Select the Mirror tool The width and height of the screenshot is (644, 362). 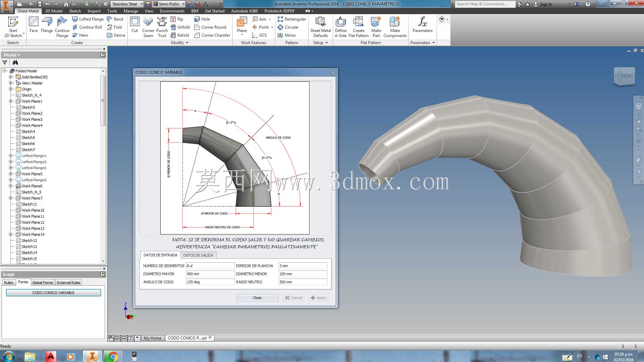(x=287, y=35)
